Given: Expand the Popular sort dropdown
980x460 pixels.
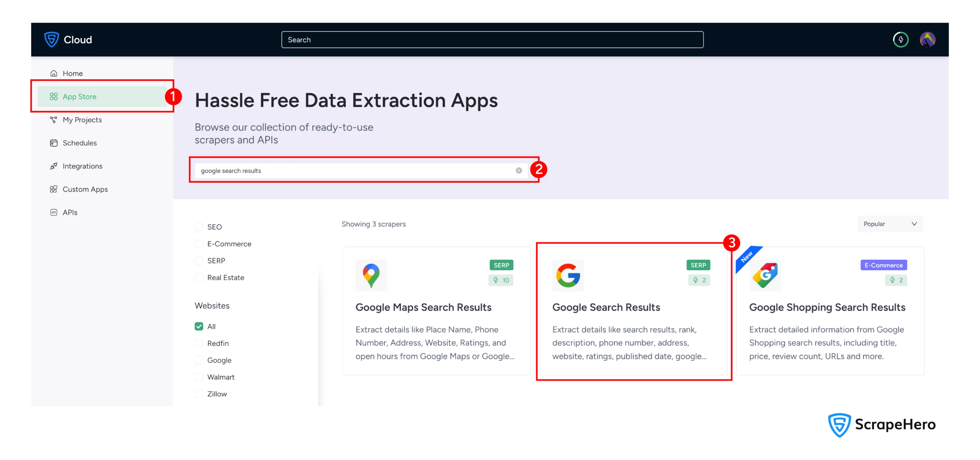Looking at the screenshot, I should (x=890, y=224).
